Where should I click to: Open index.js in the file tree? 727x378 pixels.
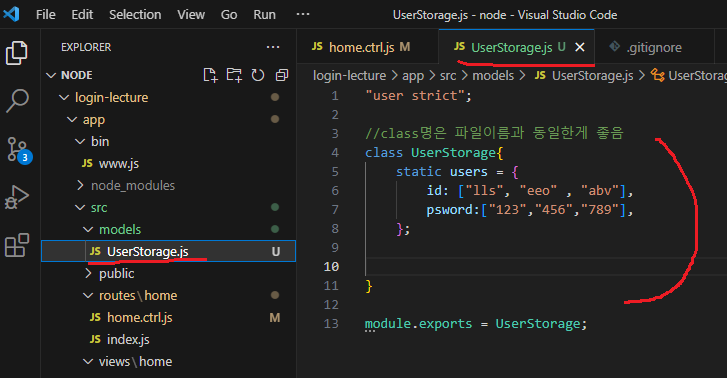(168, 340)
